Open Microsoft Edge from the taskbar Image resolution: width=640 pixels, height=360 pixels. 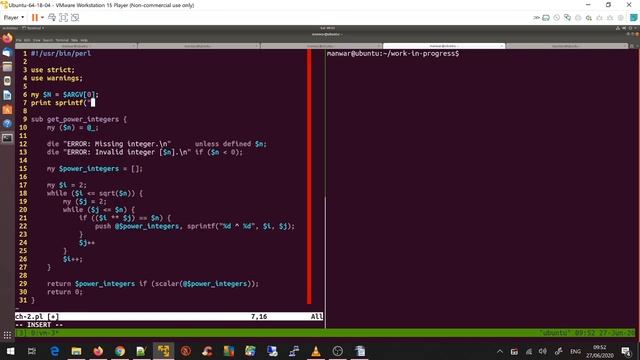pyautogui.click(x=54, y=351)
